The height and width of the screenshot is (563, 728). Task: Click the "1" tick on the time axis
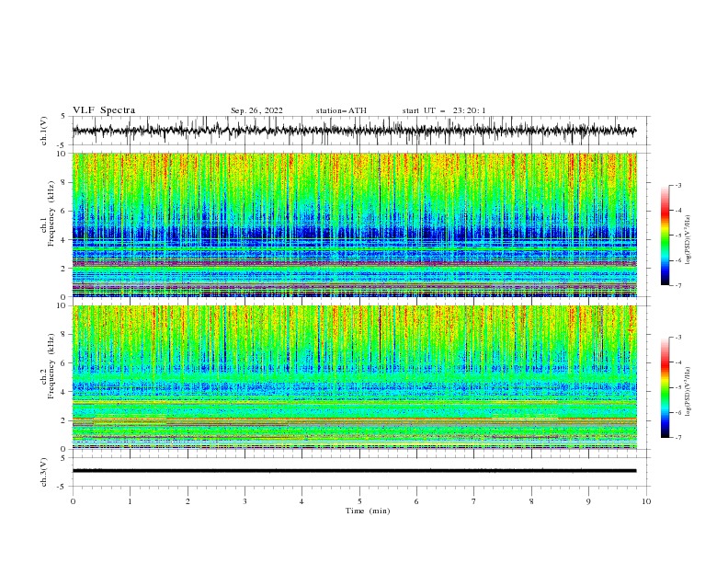(x=130, y=501)
